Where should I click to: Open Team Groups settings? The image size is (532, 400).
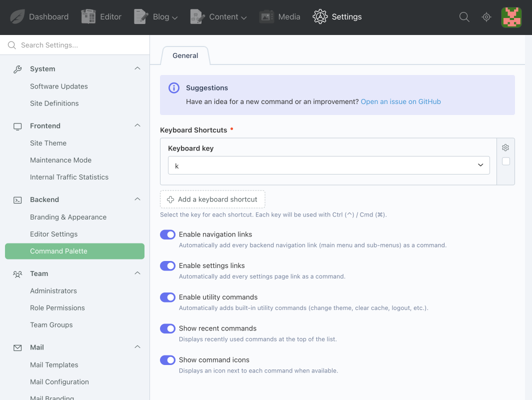[51, 324]
